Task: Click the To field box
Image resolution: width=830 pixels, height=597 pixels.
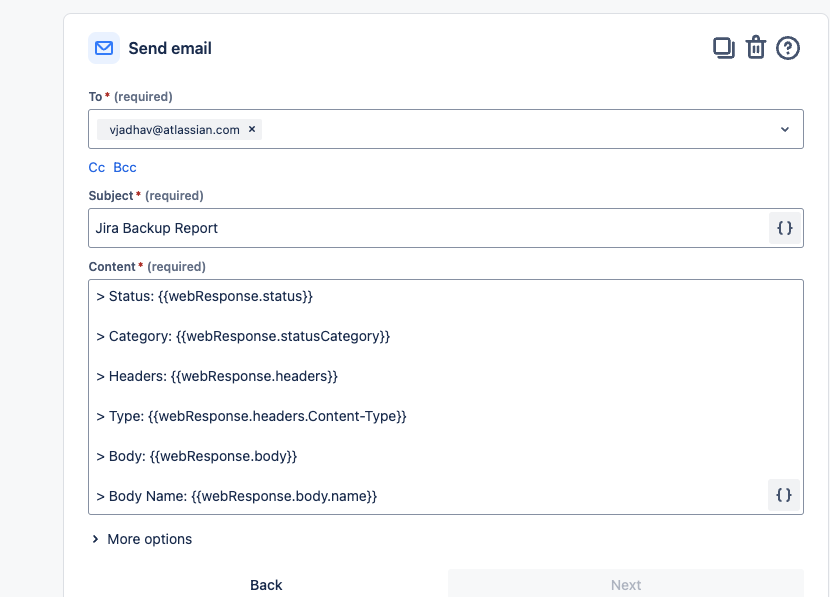Action: coord(446,129)
